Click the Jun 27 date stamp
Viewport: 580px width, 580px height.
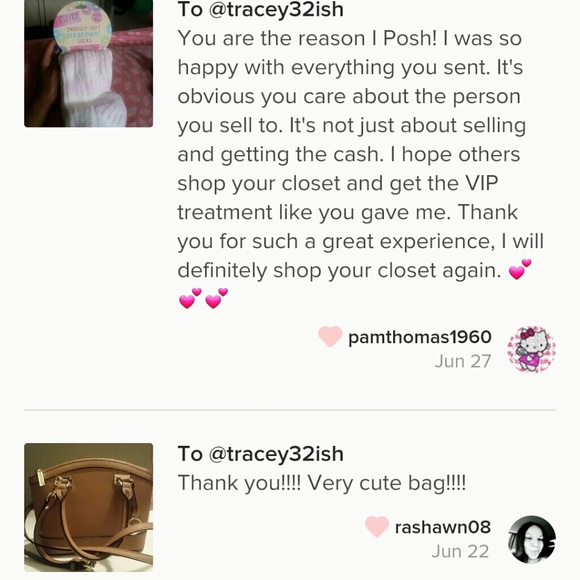[x=463, y=361]
